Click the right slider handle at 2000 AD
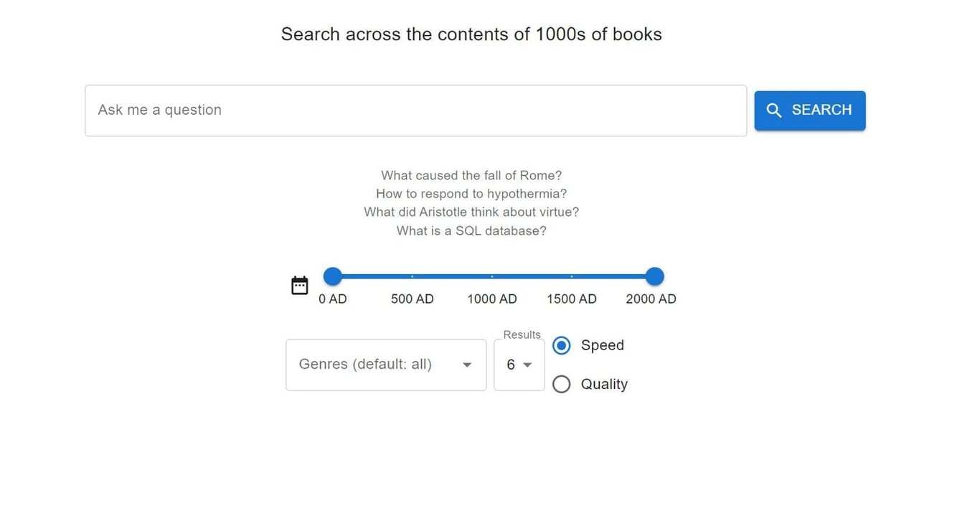The width and height of the screenshot is (980, 511). [x=654, y=276]
